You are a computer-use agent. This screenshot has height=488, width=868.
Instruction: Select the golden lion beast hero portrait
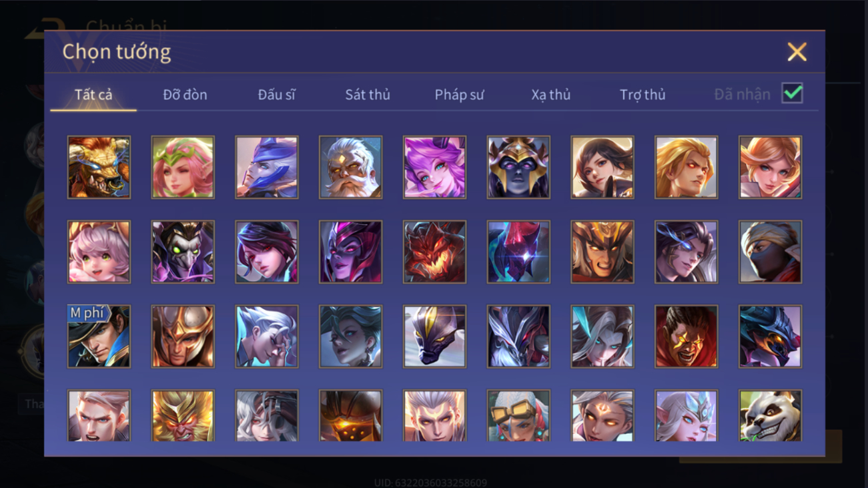(99, 167)
